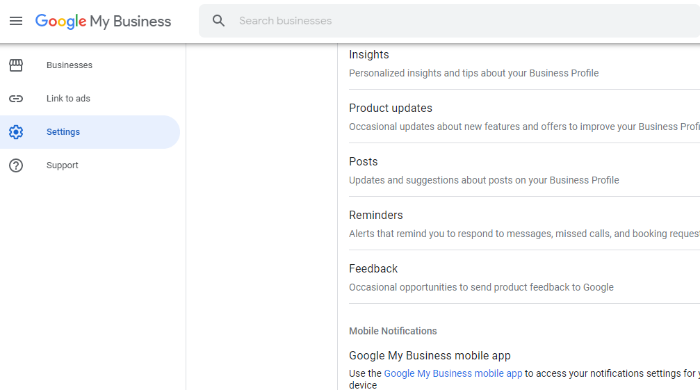
Task: Click the search magnifier icon
Action: [218, 21]
